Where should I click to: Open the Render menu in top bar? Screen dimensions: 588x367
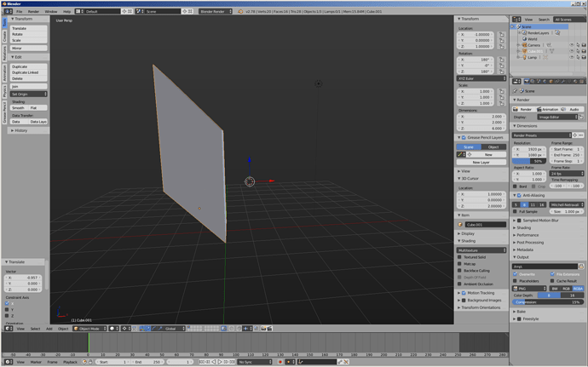click(x=33, y=11)
